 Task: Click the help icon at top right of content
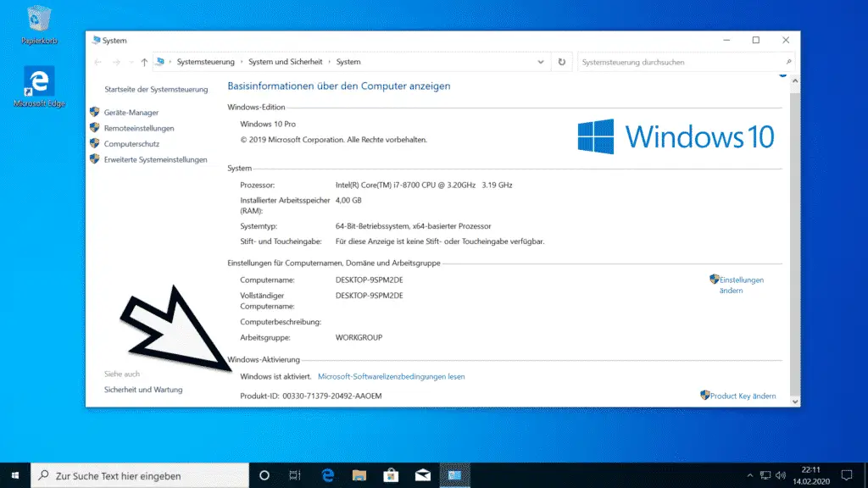pos(782,75)
